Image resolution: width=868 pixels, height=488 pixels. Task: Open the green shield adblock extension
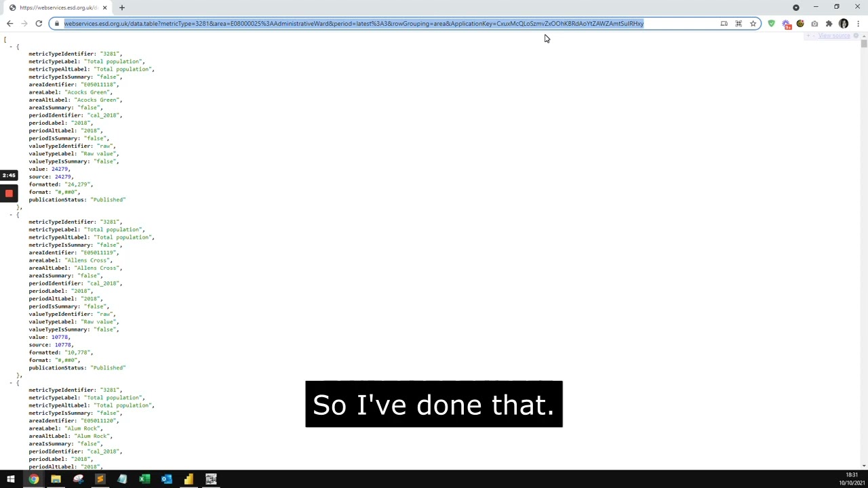tap(771, 24)
